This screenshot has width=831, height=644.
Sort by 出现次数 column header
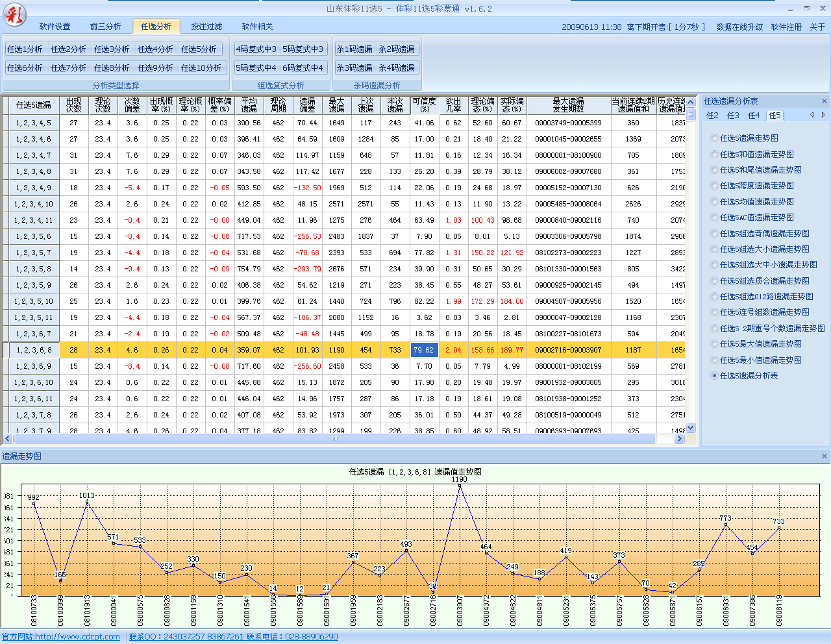click(x=73, y=105)
